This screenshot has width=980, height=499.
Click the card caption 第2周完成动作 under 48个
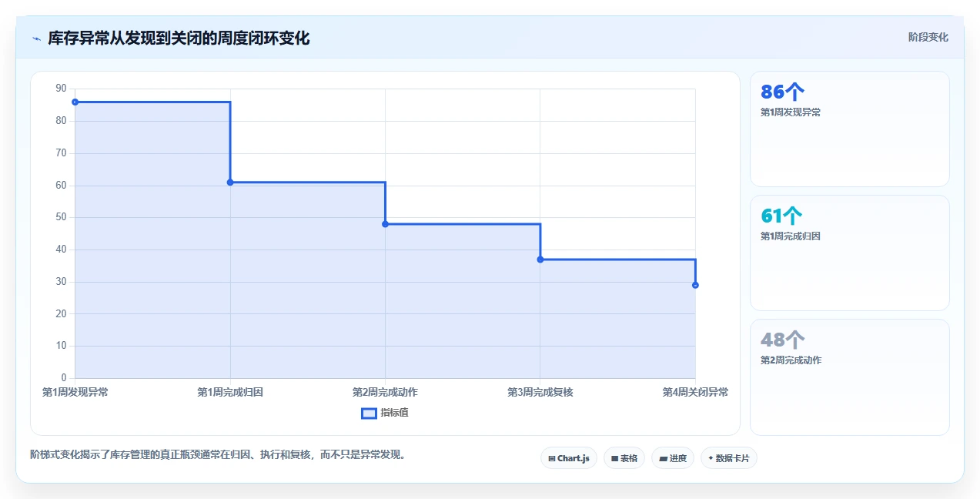791,360
